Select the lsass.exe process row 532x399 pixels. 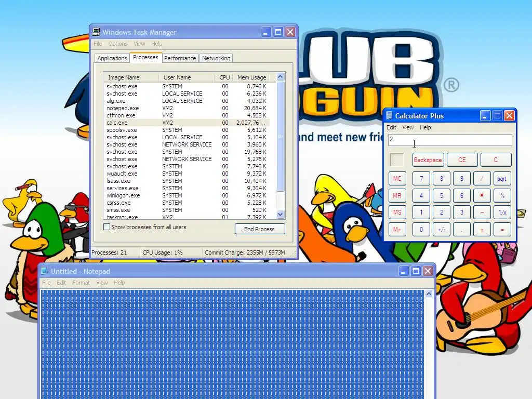point(187,181)
